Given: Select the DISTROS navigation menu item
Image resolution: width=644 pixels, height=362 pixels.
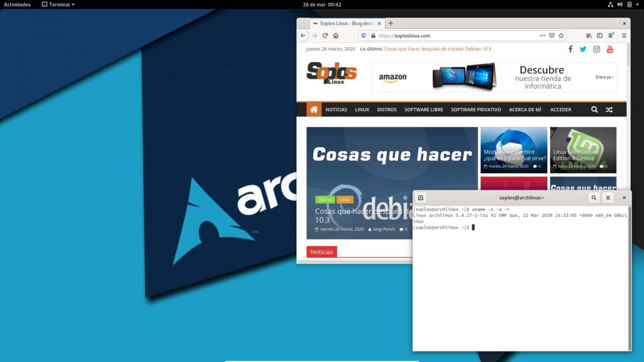Looking at the screenshot, I should pyautogui.click(x=387, y=109).
